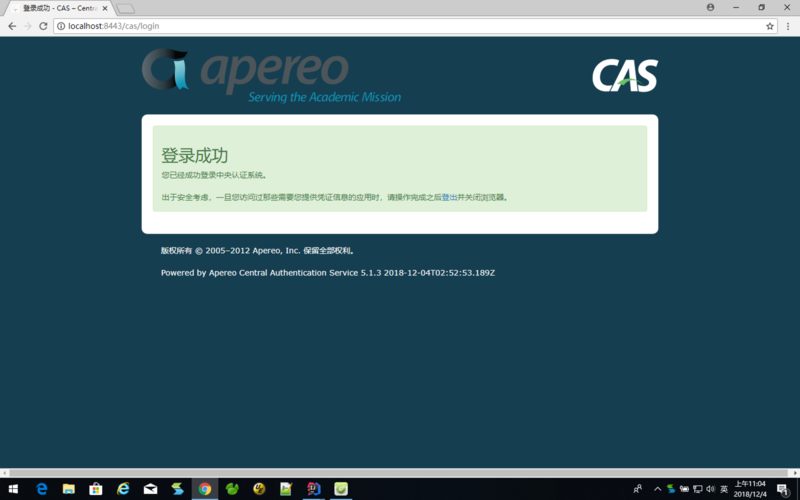Viewport: 800px width, 500px height.
Task: Launch Internet Explorer from the taskbar
Action: (123, 489)
